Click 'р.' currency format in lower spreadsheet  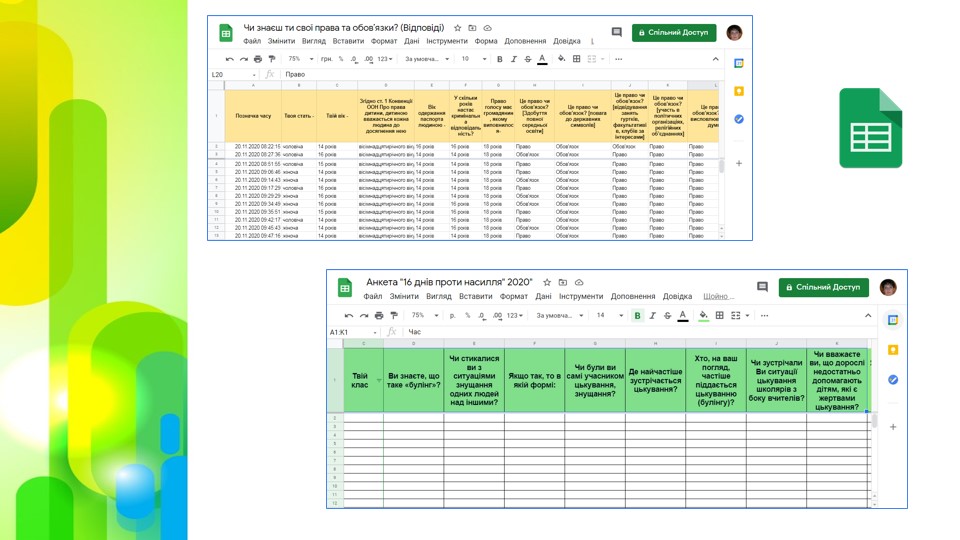452,316
